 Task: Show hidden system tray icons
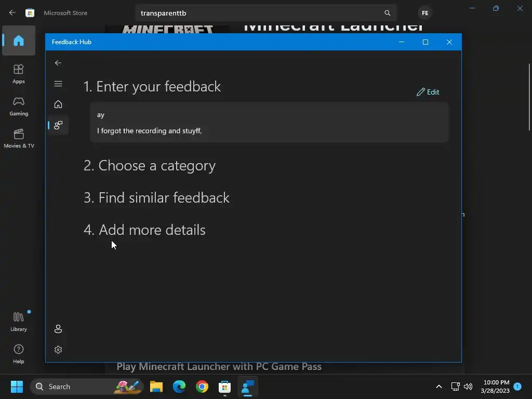coord(438,387)
